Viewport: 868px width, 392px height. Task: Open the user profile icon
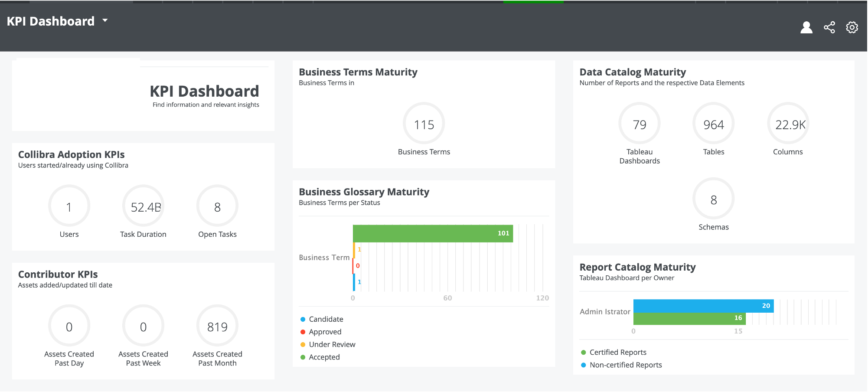(x=806, y=27)
